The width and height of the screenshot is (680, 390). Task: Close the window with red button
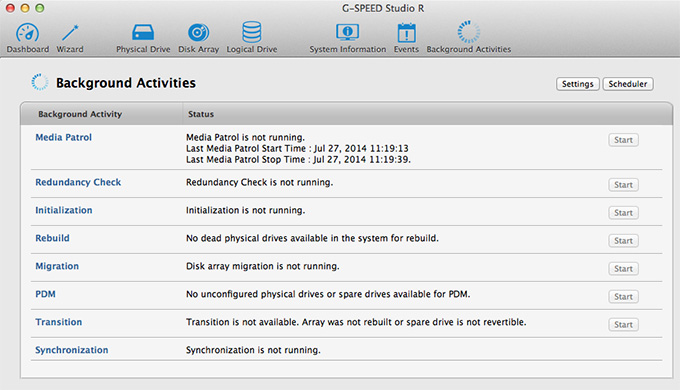coord(10,8)
